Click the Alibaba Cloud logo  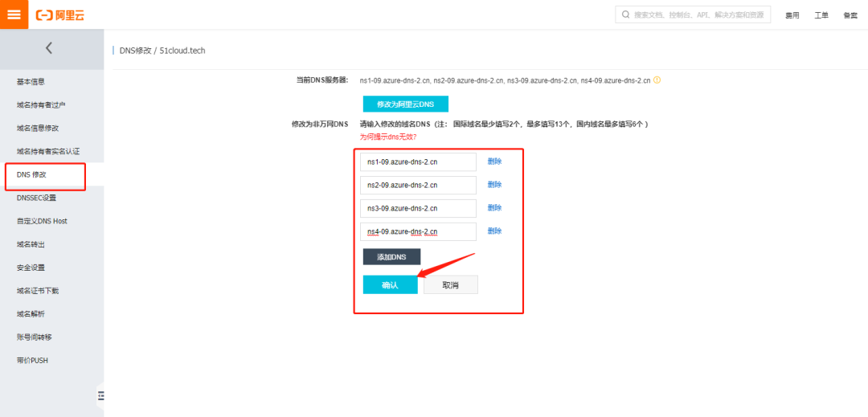pos(60,15)
